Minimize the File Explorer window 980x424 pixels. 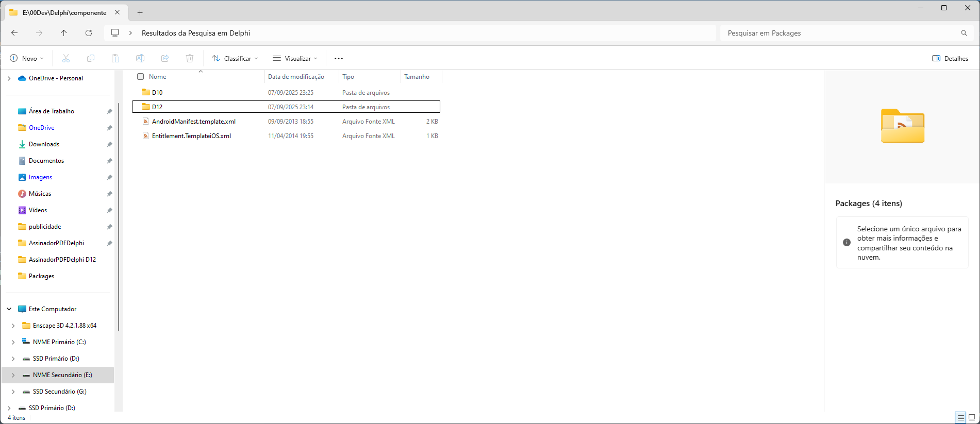pyautogui.click(x=921, y=8)
